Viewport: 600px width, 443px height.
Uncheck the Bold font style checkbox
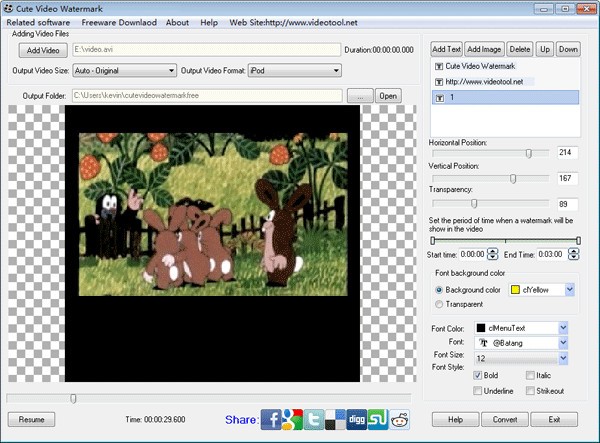pos(479,376)
